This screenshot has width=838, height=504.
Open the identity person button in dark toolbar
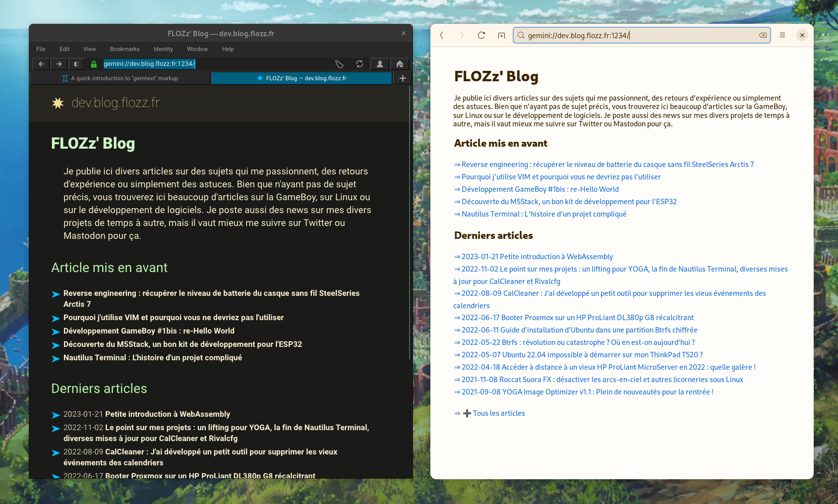[380, 64]
